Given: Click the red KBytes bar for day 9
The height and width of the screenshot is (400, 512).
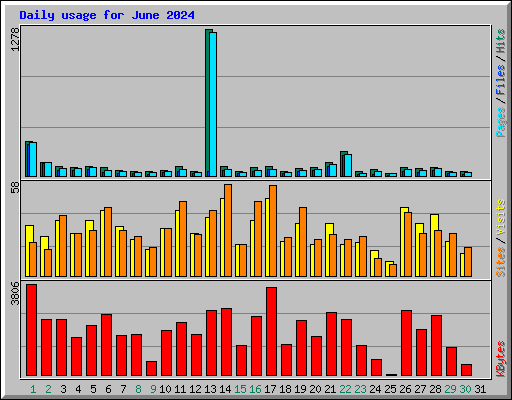Looking at the screenshot, I should coord(151,368).
